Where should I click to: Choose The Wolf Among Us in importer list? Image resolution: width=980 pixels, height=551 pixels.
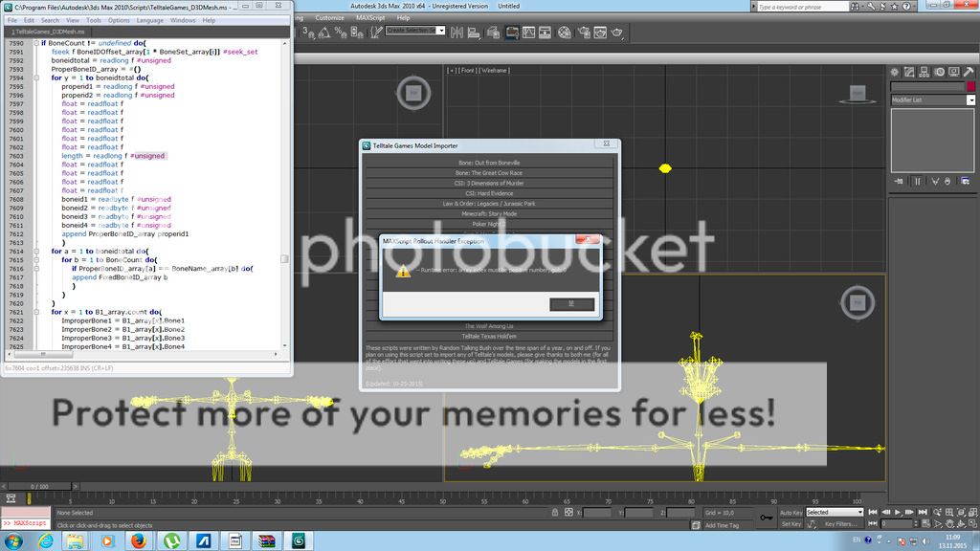coord(489,326)
